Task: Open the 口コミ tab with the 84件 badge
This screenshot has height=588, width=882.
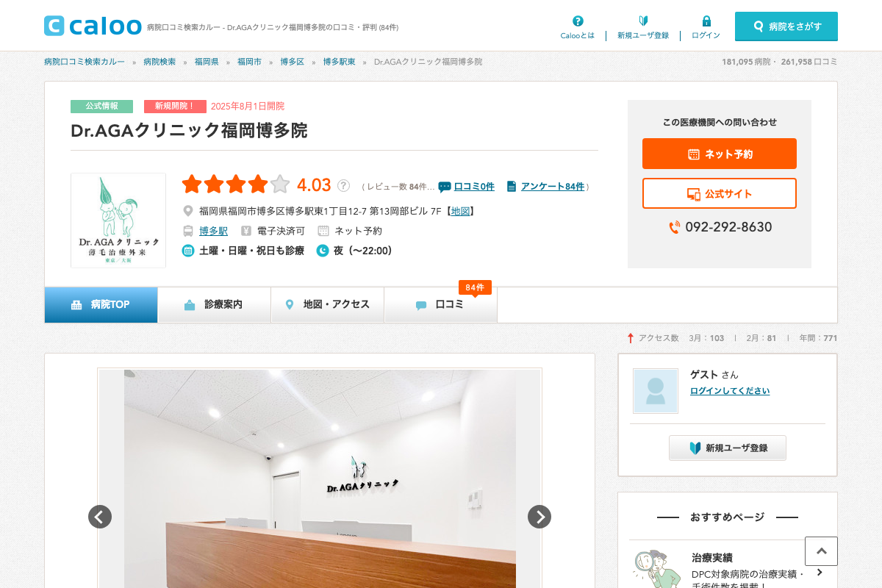Action: point(441,304)
